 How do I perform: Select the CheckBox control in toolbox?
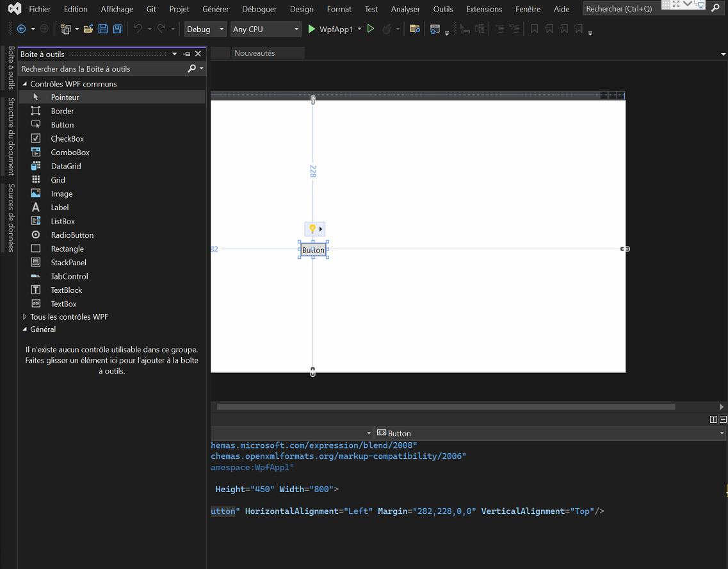pos(67,138)
